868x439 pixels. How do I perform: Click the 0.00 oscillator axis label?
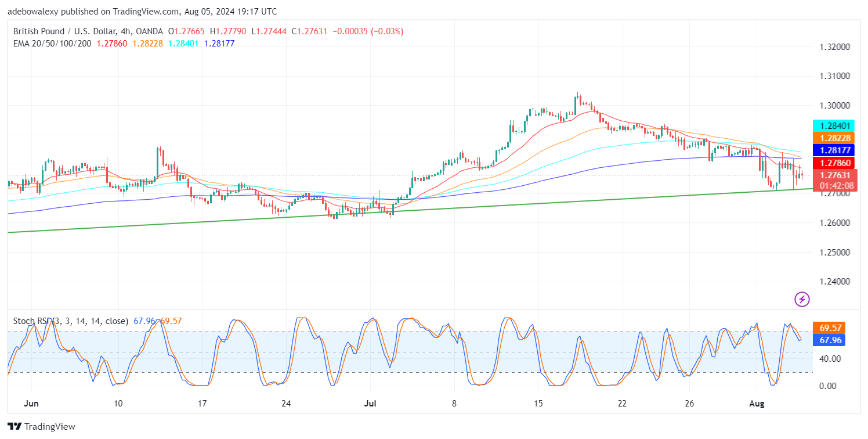827,386
